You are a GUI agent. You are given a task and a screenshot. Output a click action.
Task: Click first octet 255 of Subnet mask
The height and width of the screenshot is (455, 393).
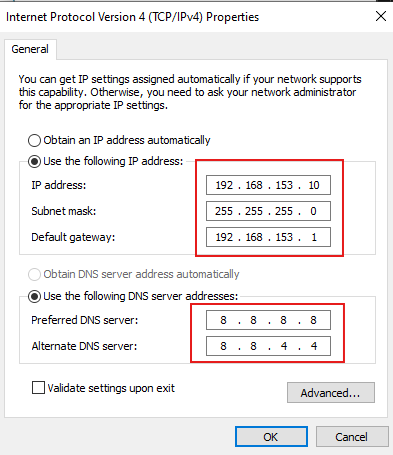pyautogui.click(x=224, y=211)
